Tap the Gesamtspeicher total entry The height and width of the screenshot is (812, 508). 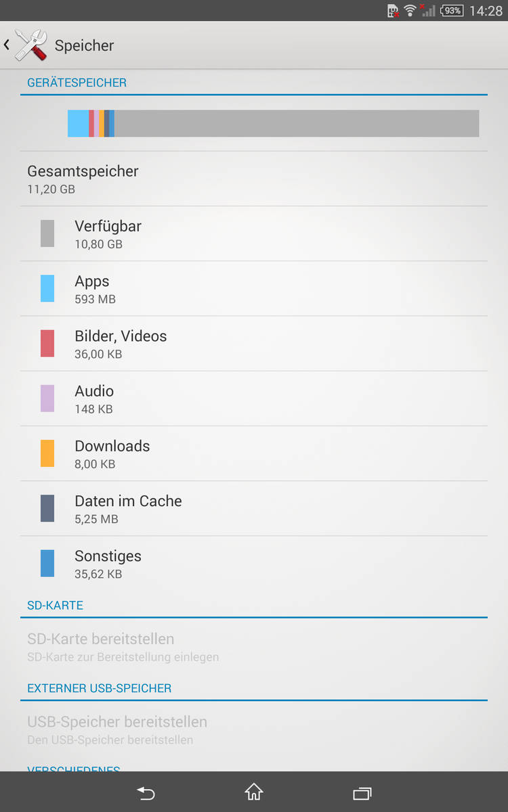point(254,179)
